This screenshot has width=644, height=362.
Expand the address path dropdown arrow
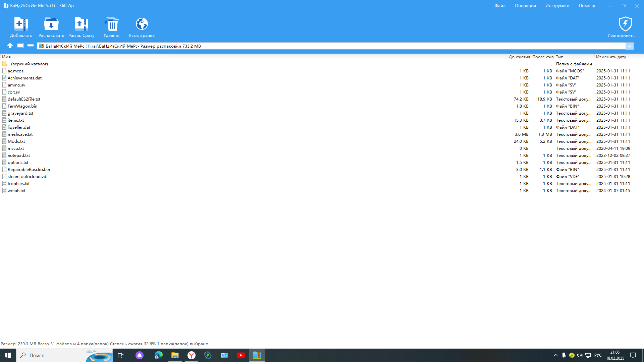pos(630,46)
